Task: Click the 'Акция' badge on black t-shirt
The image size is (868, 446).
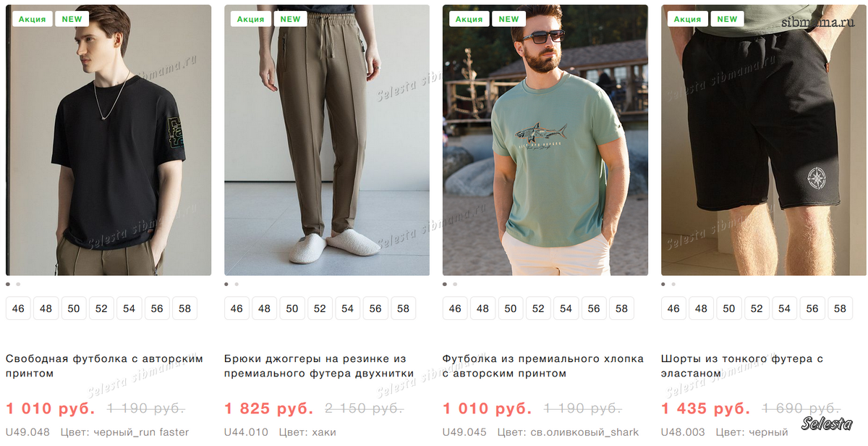Action: (x=32, y=19)
